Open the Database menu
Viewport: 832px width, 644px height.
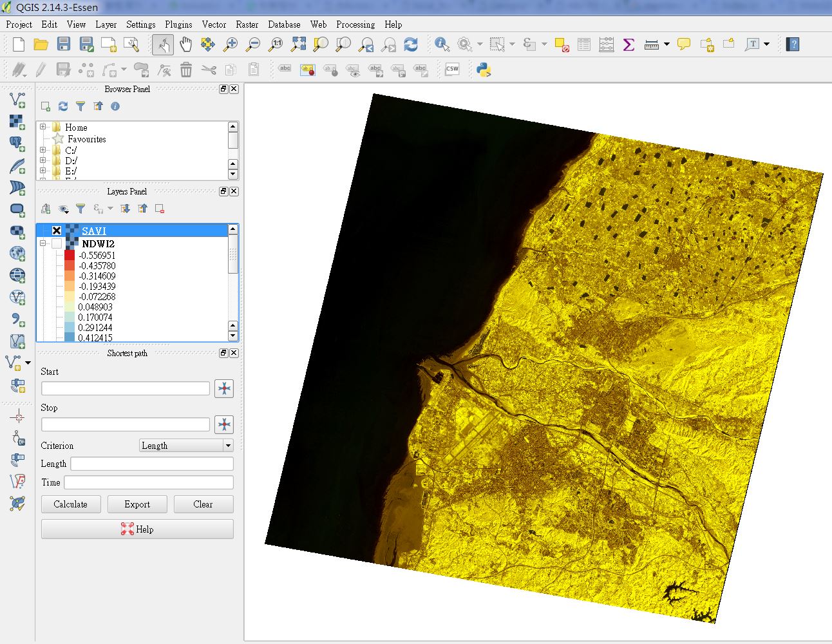[x=284, y=24]
